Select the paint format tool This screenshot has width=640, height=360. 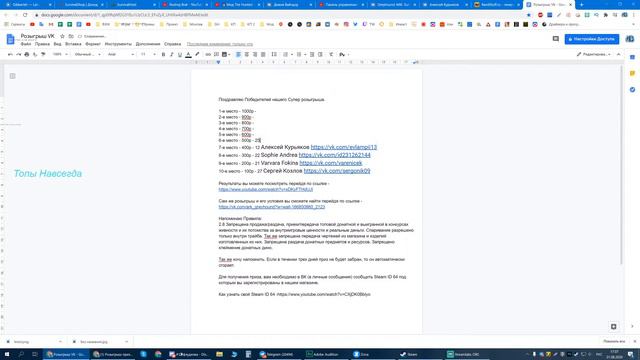[43, 54]
